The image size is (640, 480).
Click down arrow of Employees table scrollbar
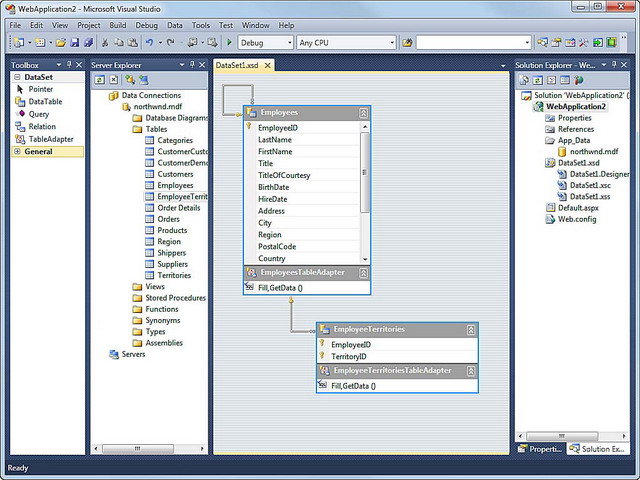[x=365, y=259]
